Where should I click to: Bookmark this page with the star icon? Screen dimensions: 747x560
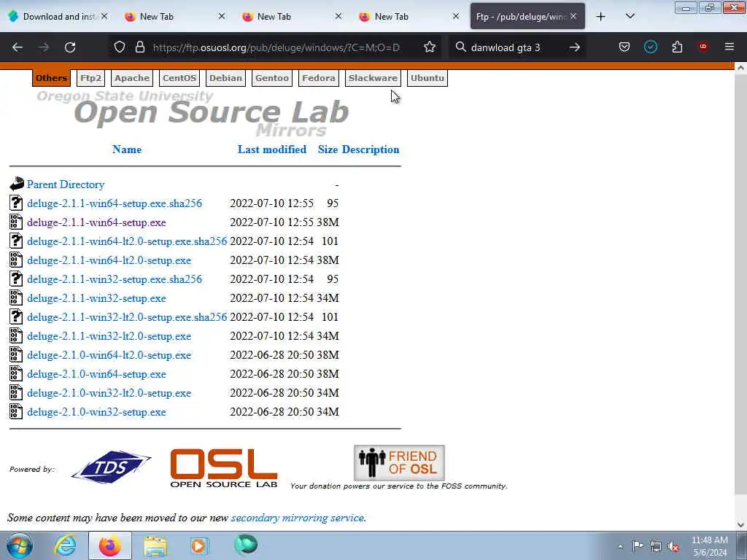click(430, 47)
